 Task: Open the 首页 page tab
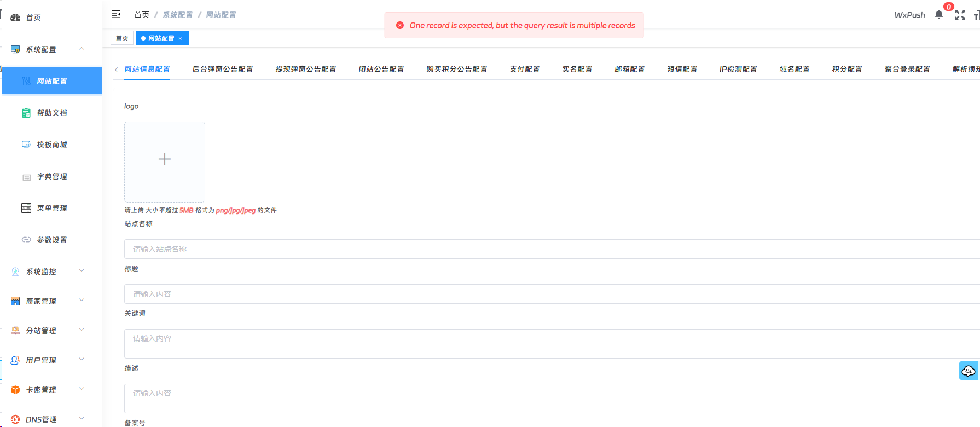pos(122,38)
